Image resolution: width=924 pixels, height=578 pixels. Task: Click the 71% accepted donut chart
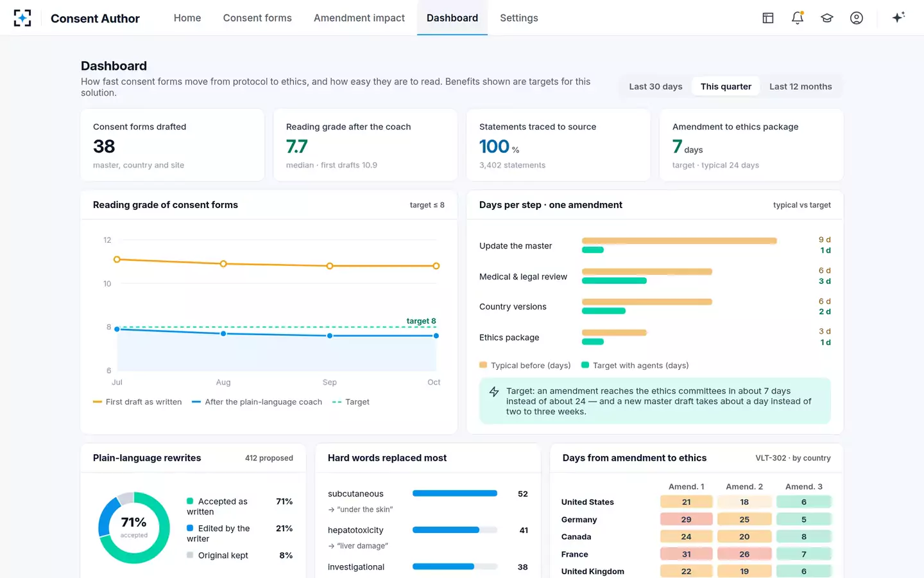[x=134, y=528]
